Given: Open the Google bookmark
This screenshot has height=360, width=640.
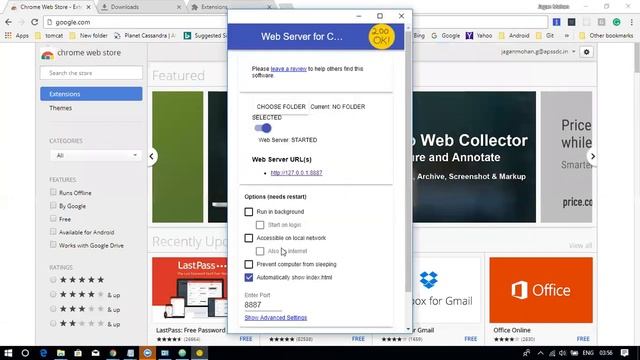Looking at the screenshot, I should [446, 36].
